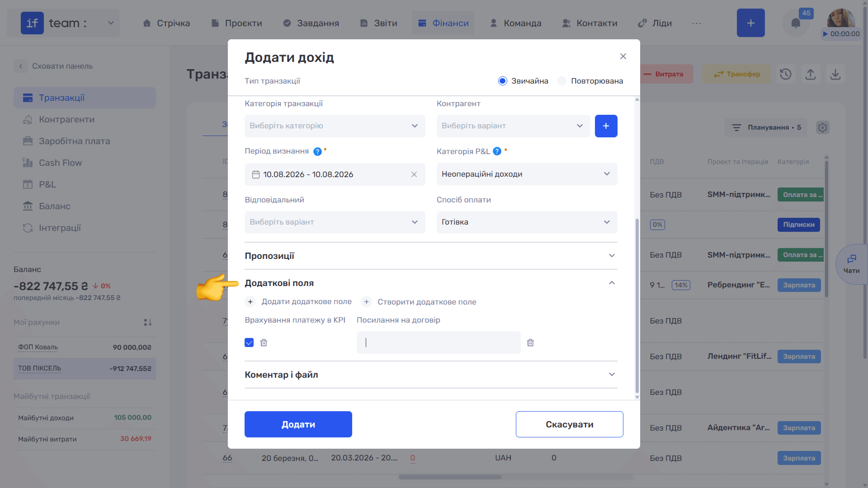
Task: Click the blue add contractor plus button
Action: click(x=606, y=126)
